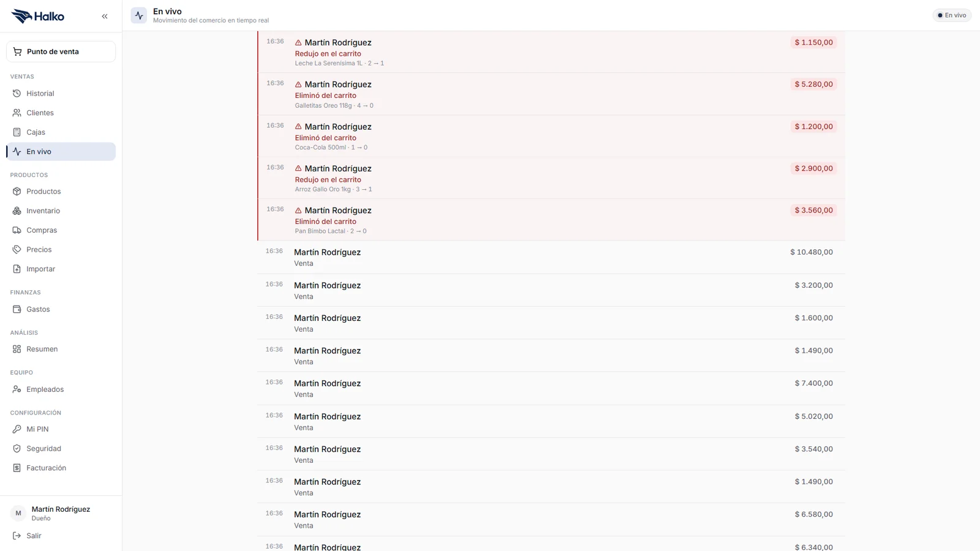Collapse the sidebar with the double chevron
Image resolution: width=980 pixels, height=551 pixels.
tap(105, 17)
